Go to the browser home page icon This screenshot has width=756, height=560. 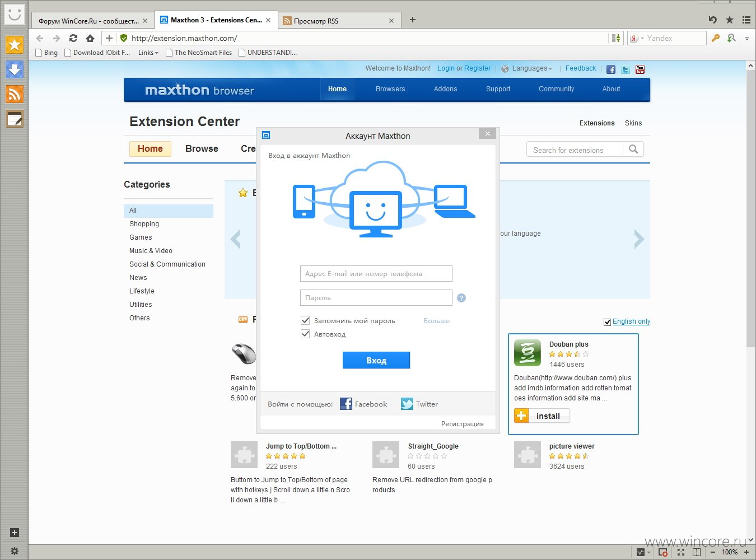(x=90, y=38)
